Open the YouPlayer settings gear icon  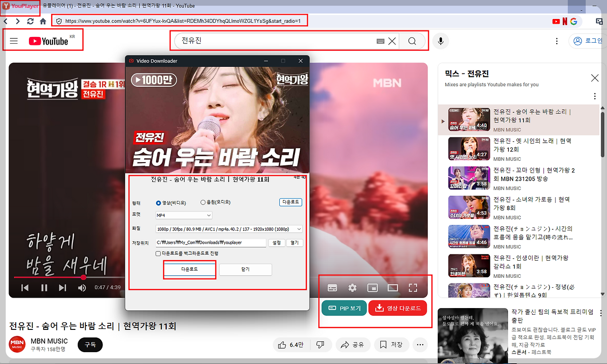pyautogui.click(x=352, y=287)
